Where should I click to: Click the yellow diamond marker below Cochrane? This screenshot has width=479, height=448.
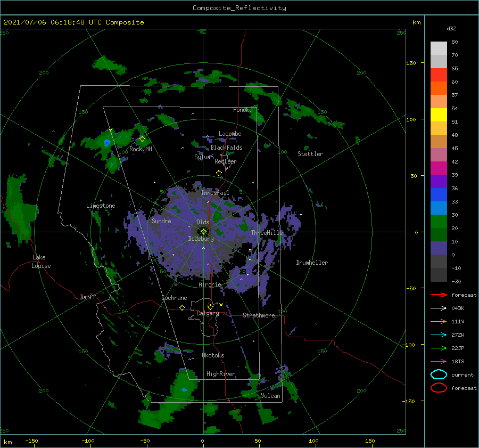click(182, 308)
